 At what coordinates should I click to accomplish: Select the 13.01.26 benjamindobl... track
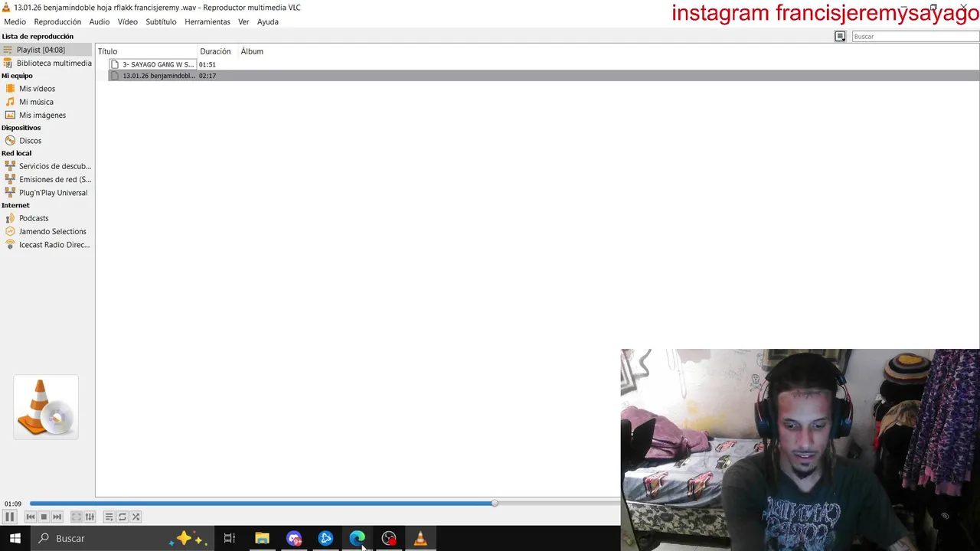point(536,76)
